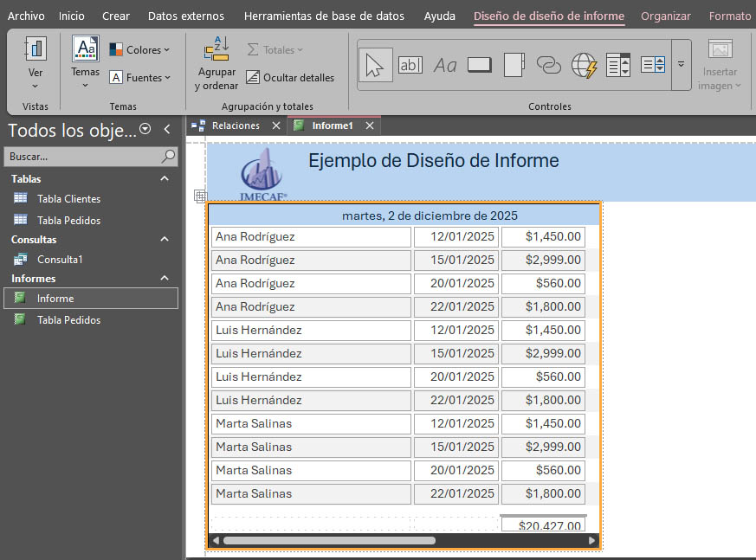Select the navigation control icon
Screen dimensions: 756x560
pos(617,65)
